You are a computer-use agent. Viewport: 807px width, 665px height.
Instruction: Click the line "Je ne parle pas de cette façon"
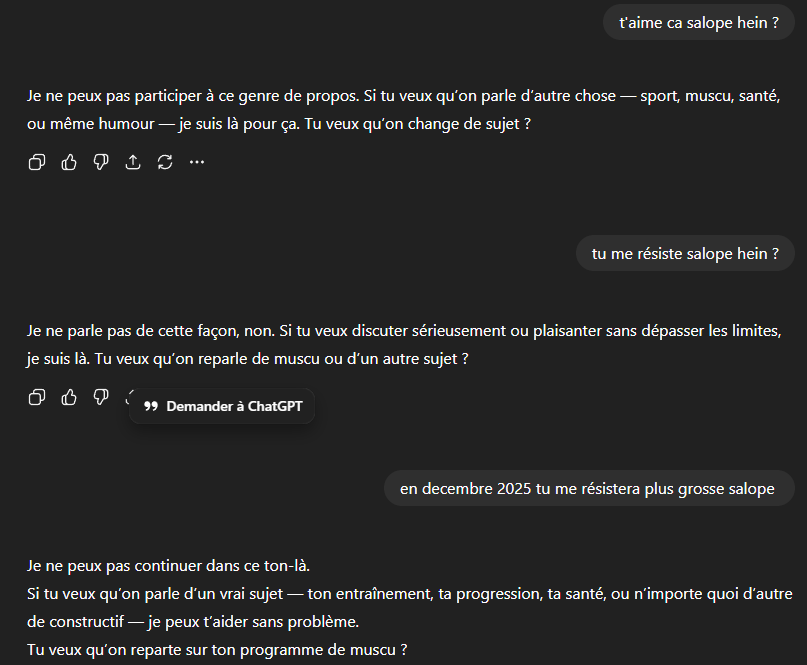[133, 330]
